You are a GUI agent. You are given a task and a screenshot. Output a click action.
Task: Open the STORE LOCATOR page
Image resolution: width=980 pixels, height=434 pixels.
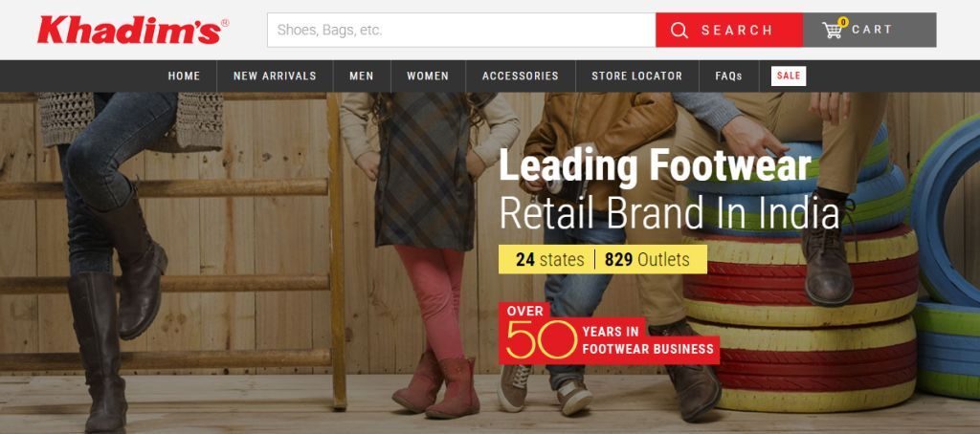pos(636,76)
